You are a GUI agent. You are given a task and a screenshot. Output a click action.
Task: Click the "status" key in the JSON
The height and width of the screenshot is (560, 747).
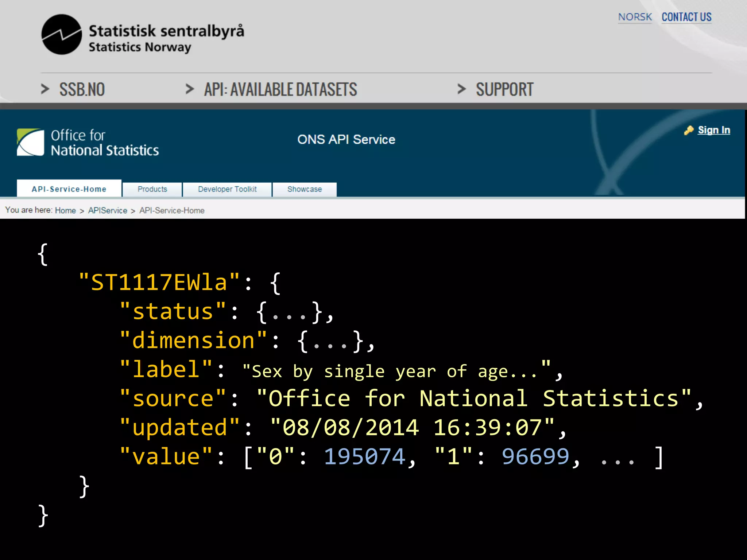coord(173,311)
